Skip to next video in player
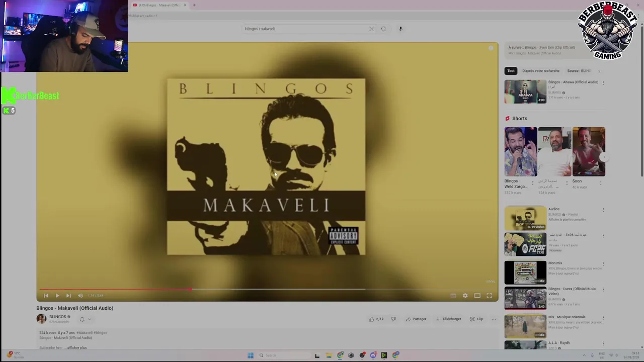The image size is (644, 362). point(68,296)
